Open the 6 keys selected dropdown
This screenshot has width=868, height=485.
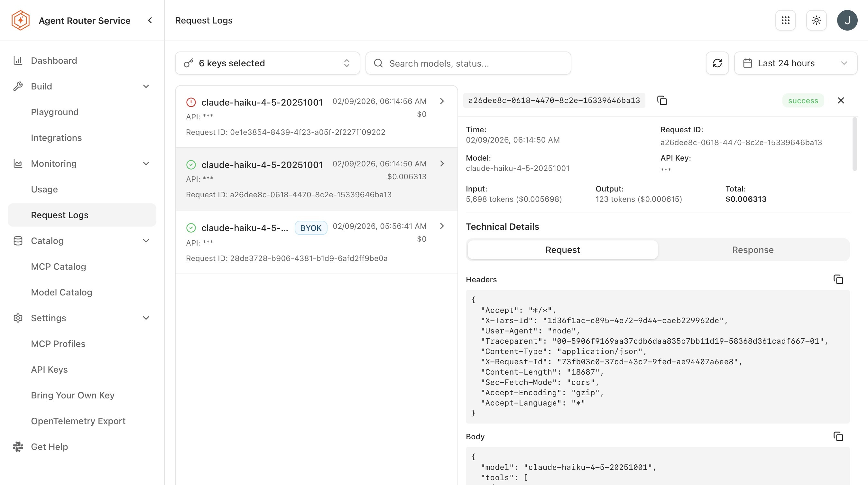(x=268, y=63)
